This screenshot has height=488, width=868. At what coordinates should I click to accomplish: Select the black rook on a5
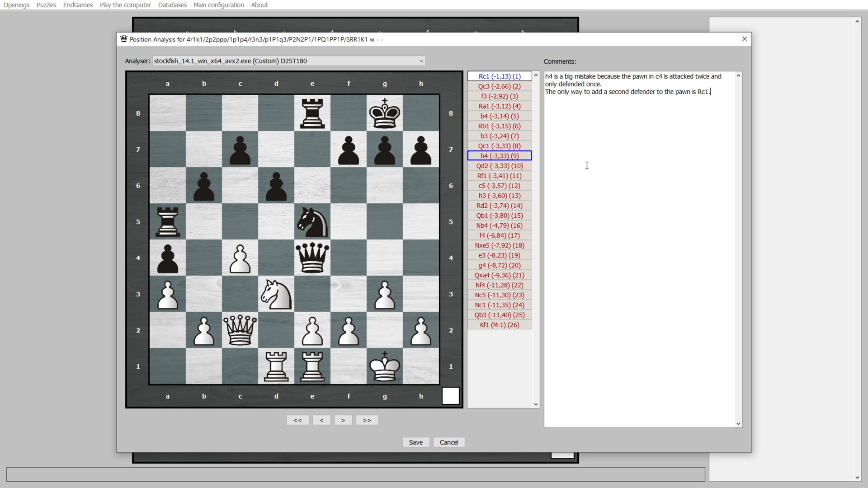pyautogui.click(x=168, y=222)
